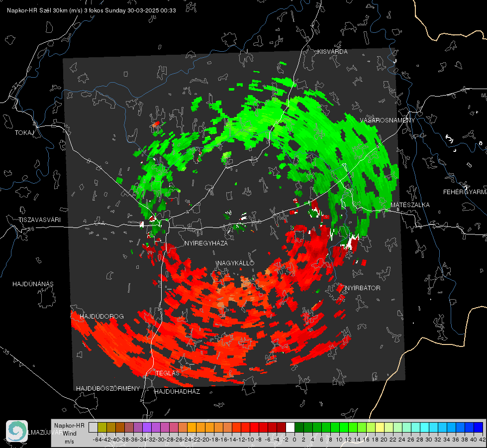This screenshot has width=487, height=448.
Task: Click the MÁTÉSZALKA town label
Action: pos(410,205)
